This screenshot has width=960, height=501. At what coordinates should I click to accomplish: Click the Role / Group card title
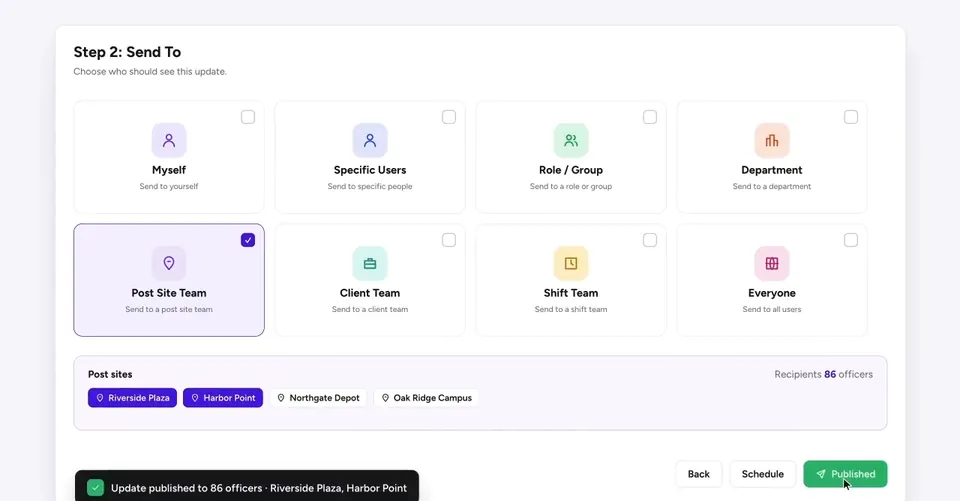coord(571,170)
